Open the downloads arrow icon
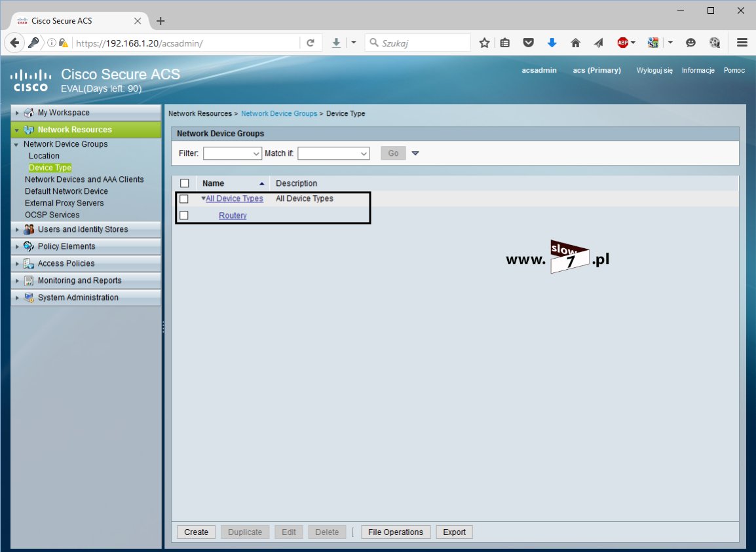This screenshot has height=552, width=756. tap(336, 43)
